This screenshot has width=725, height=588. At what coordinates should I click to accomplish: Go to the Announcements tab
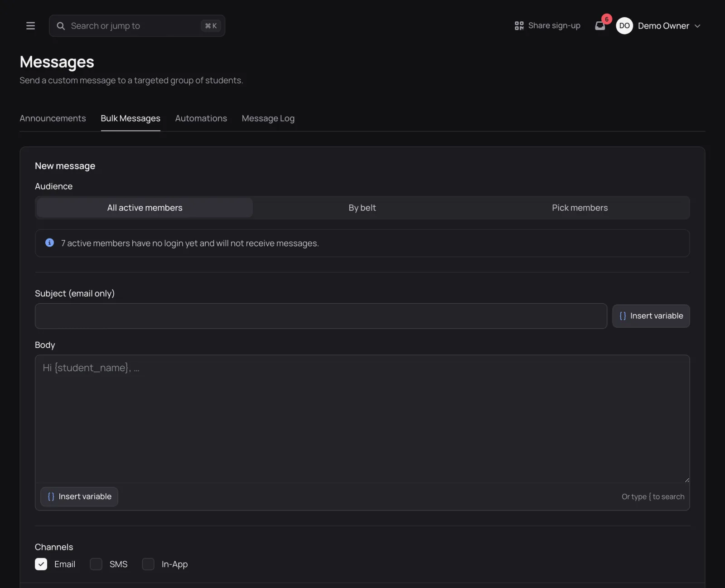coord(53,118)
